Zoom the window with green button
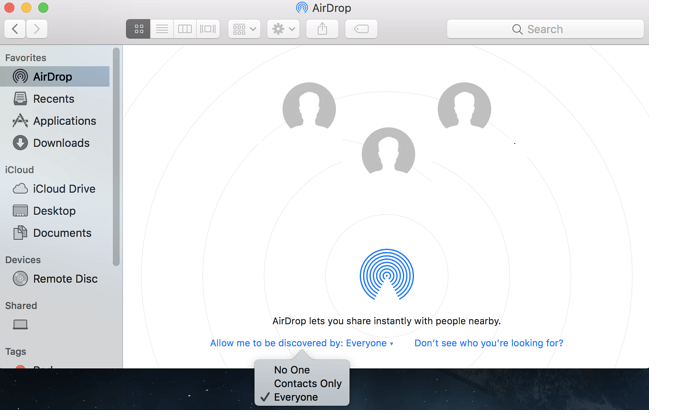682x416 pixels. point(43,7)
